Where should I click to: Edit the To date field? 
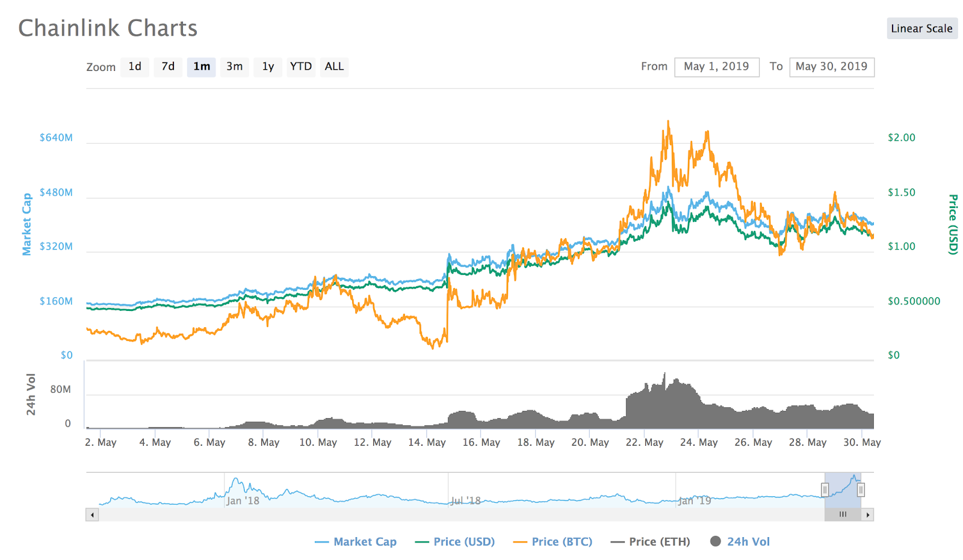tap(832, 67)
